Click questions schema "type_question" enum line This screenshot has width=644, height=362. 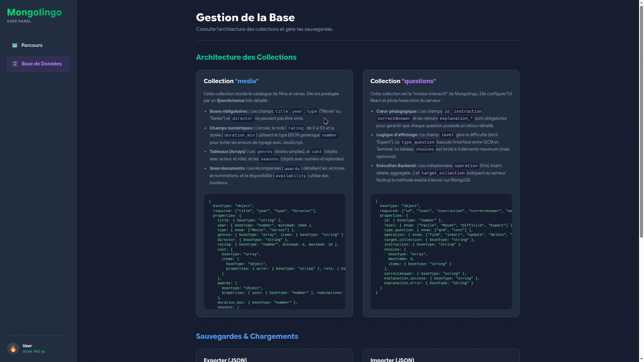(429, 230)
